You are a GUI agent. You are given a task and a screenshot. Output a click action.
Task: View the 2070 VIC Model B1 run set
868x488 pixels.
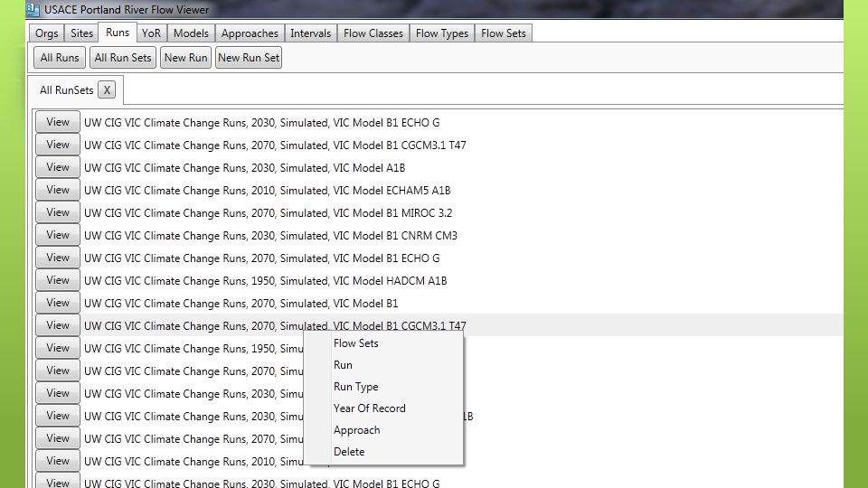58,303
